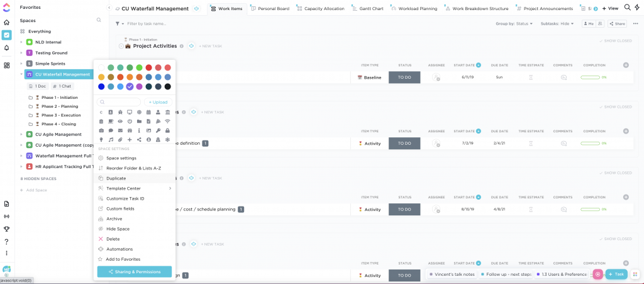This screenshot has width=644, height=284.
Task: Click Add Space in the sidebar
Action: (34, 190)
